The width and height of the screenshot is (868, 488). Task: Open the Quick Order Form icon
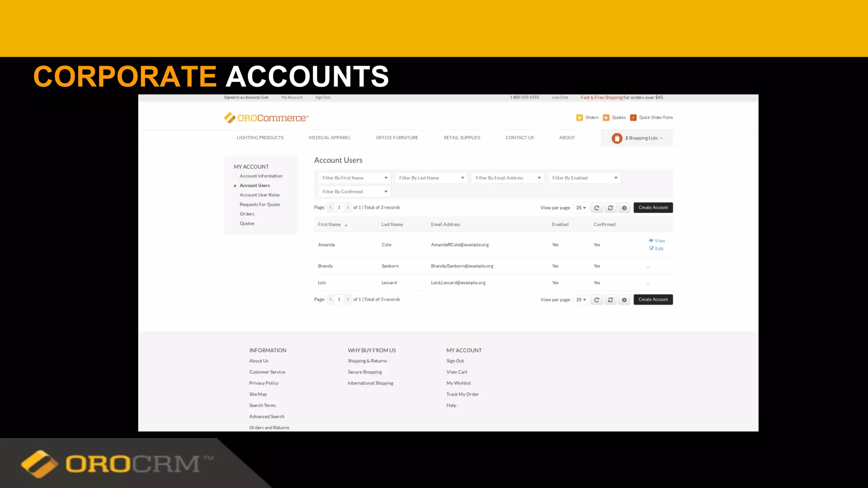point(633,118)
